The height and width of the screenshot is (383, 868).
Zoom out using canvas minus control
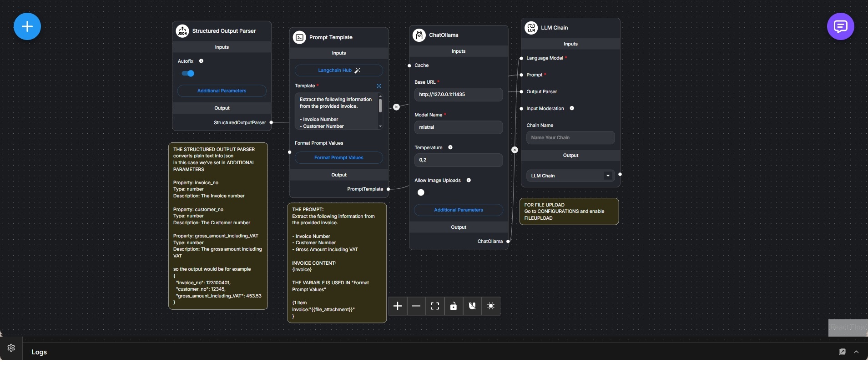point(416,306)
